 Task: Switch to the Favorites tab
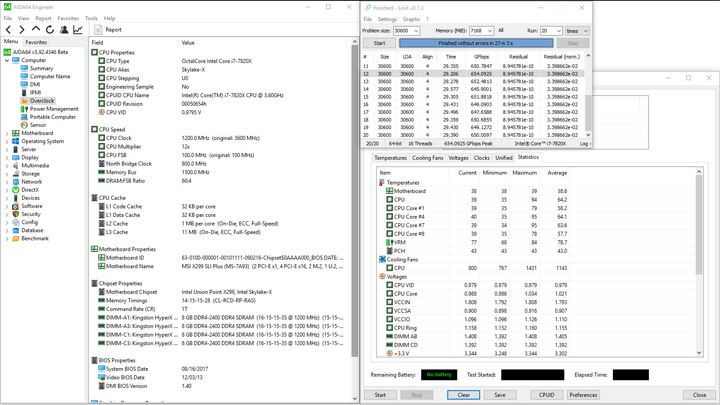[36, 42]
